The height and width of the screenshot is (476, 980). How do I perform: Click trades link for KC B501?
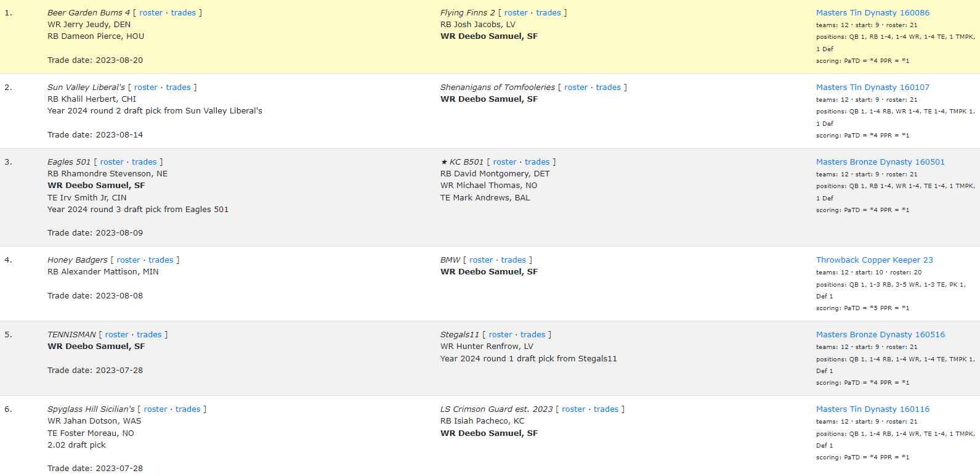tap(537, 162)
